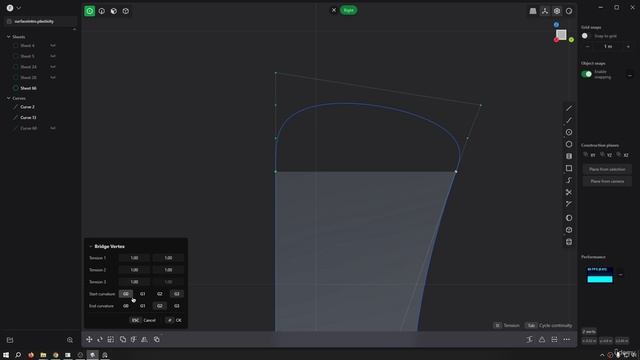Increase the grid size with plus button

628,47
